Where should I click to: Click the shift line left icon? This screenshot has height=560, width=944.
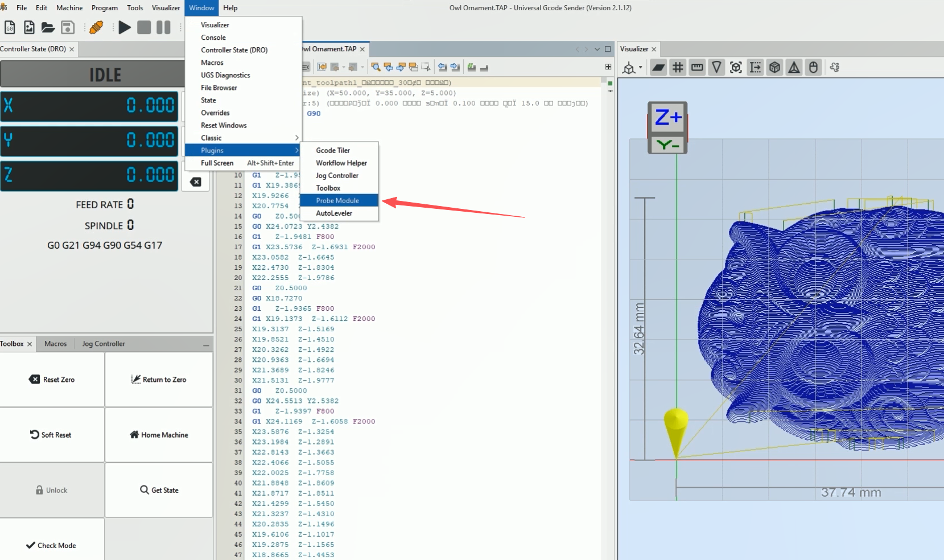443,67
